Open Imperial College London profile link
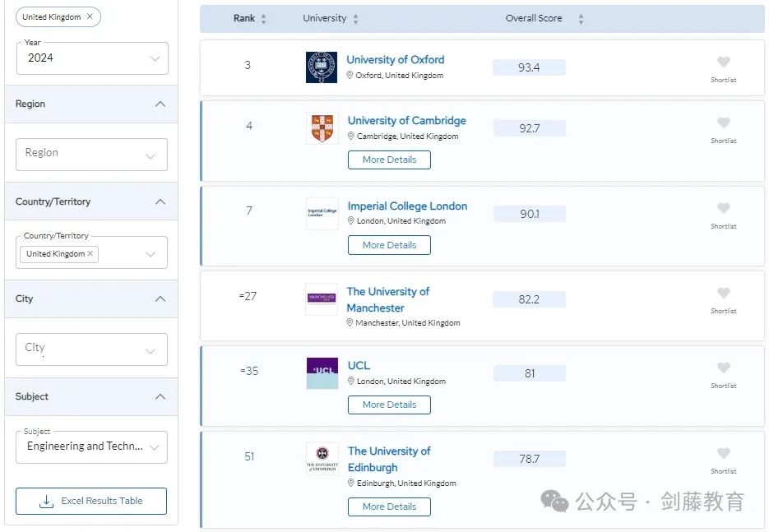The width and height of the screenshot is (769, 532). pos(407,206)
